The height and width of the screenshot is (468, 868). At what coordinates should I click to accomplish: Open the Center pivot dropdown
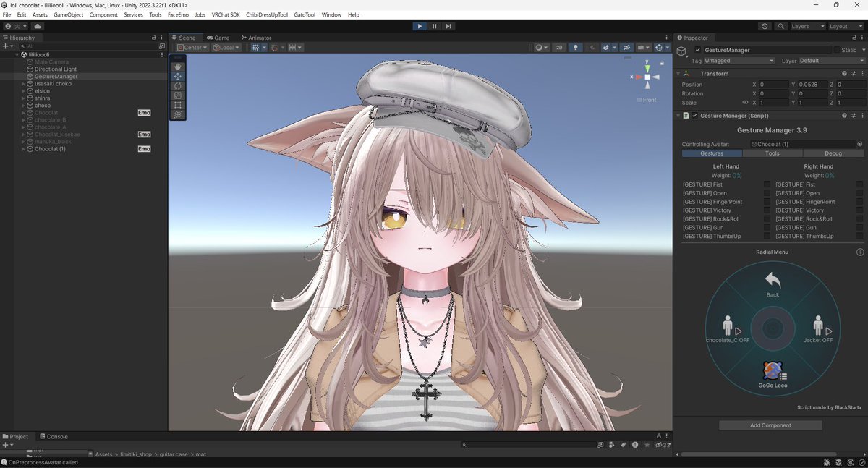point(192,48)
